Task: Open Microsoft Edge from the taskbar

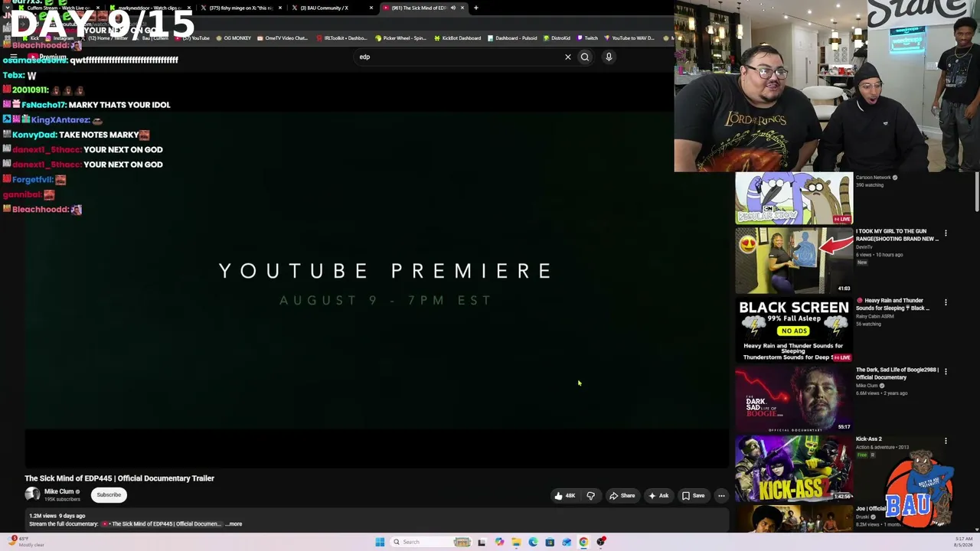Action: coord(533,542)
